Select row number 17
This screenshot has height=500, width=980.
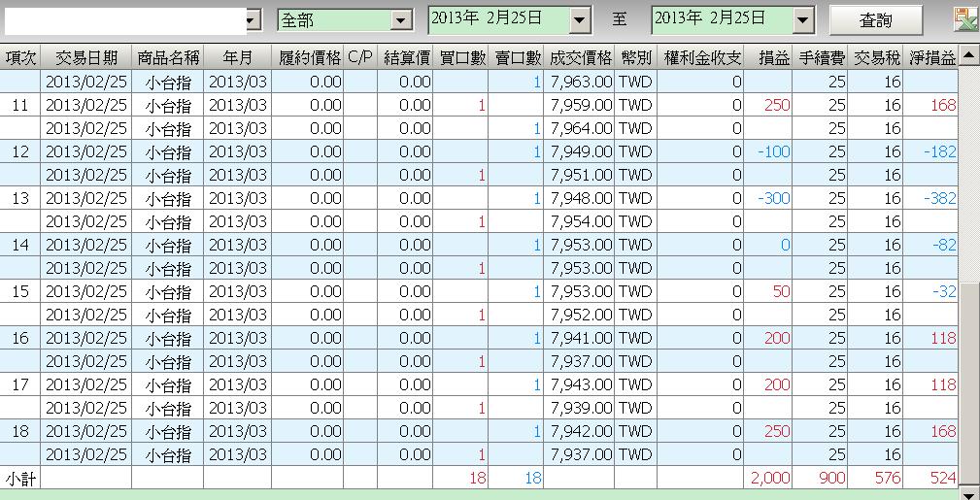click(20, 384)
